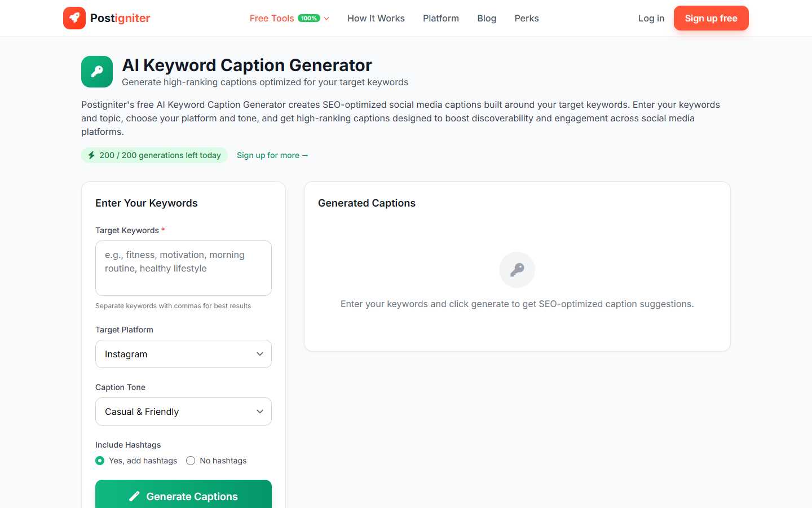Toggle the Include Hashtags selection off
The width and height of the screenshot is (812, 508).
[x=190, y=461]
